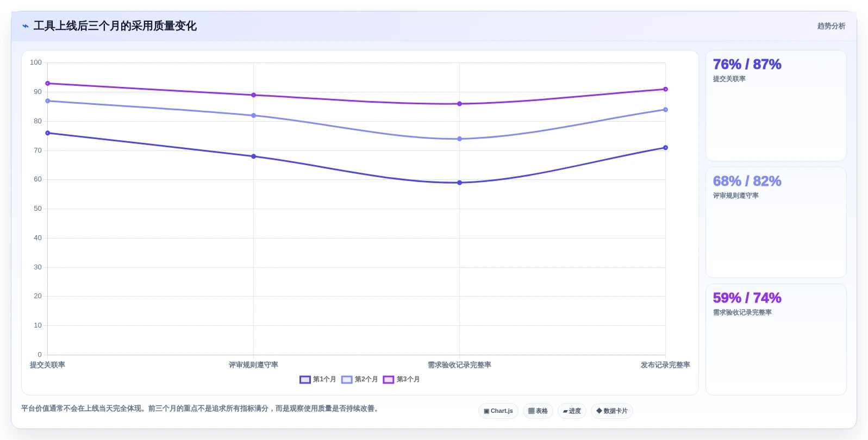Click the 发布记录完整率 x-axis label
The height and width of the screenshot is (440, 868).
click(665, 365)
